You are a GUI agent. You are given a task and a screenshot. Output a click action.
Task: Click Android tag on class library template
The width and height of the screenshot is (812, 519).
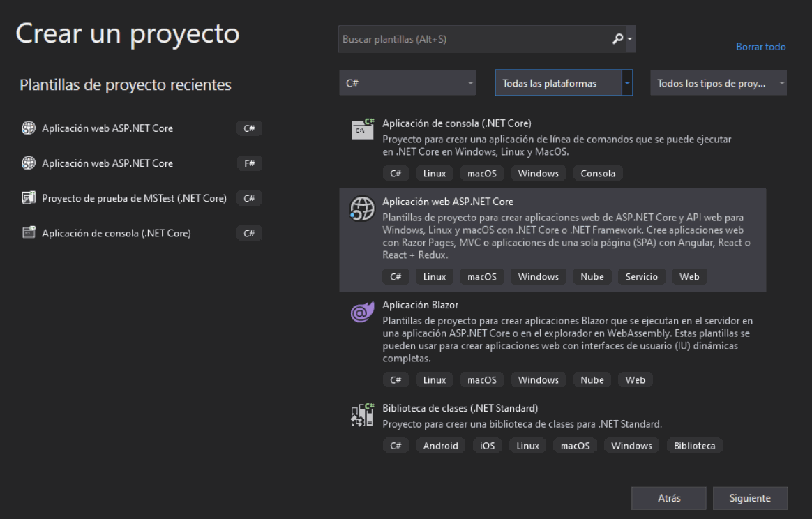pyautogui.click(x=440, y=446)
